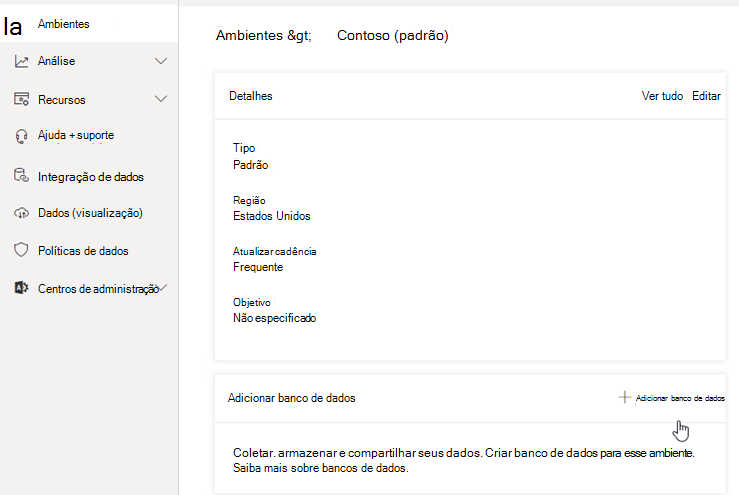Open Dados (visualização) section
The image size is (739, 495).
tap(90, 213)
